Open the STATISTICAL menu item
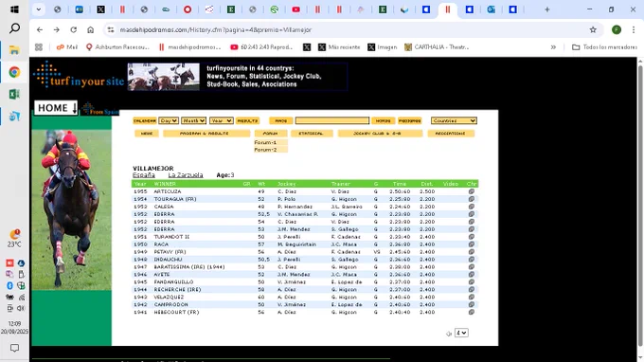 [312, 134]
